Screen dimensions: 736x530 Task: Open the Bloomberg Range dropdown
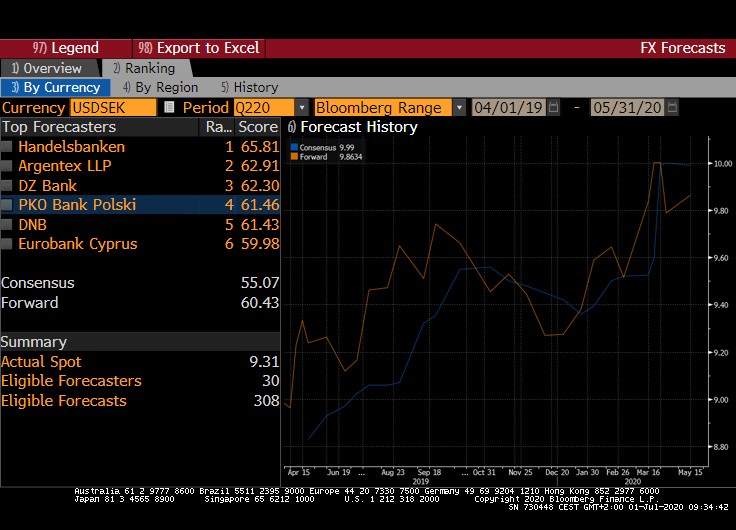click(x=459, y=107)
